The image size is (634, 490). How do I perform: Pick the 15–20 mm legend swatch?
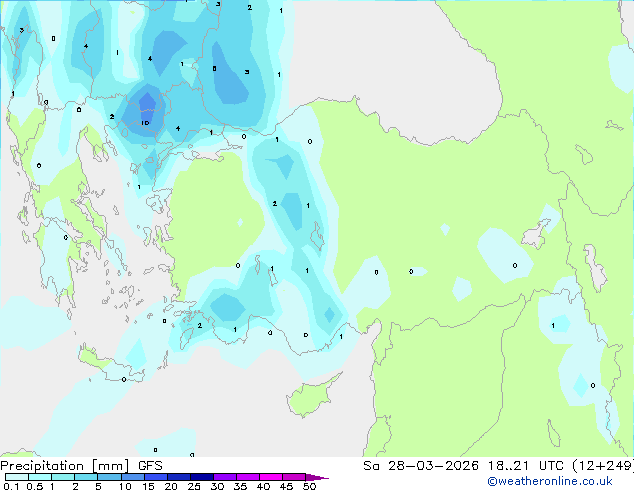pyautogui.click(x=156, y=477)
